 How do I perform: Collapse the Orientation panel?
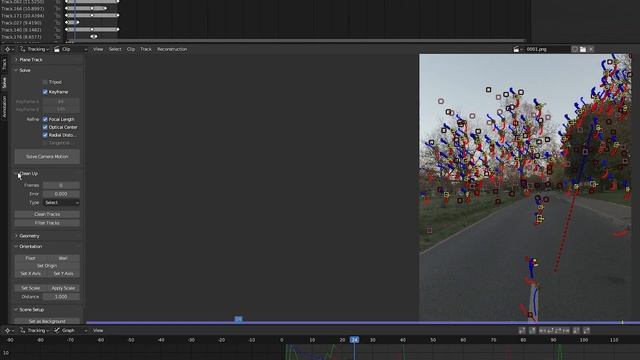click(x=16, y=247)
